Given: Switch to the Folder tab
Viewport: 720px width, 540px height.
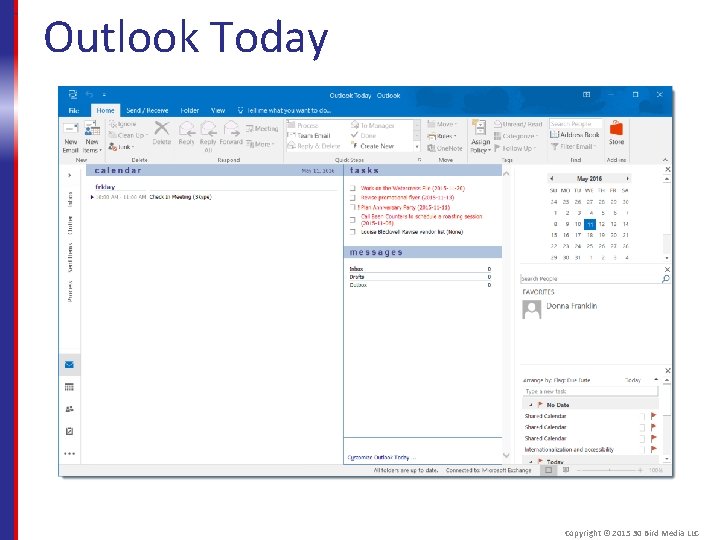Looking at the screenshot, I should coord(189,111).
